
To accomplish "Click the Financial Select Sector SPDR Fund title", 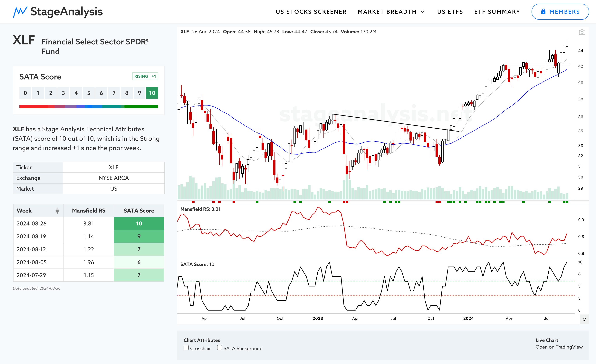I will [95, 46].
